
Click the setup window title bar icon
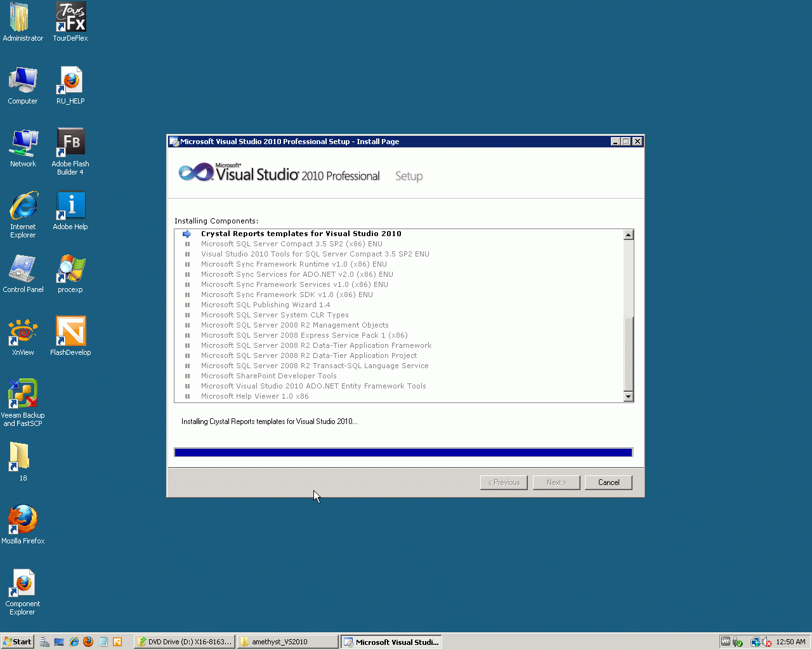point(174,142)
